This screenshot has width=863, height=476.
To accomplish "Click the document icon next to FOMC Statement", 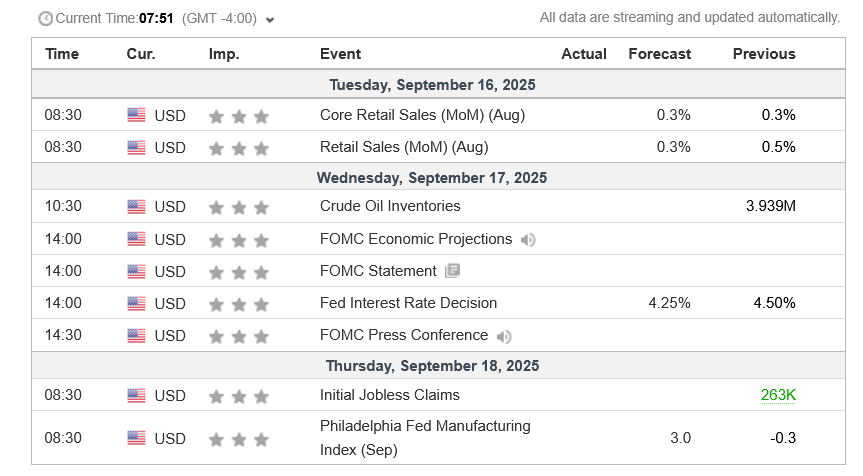I will [452, 271].
